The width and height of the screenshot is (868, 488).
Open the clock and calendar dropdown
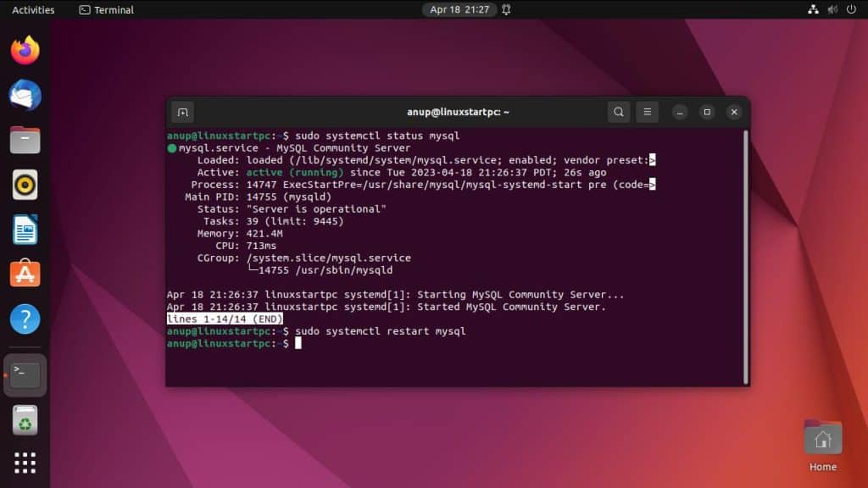pos(459,10)
